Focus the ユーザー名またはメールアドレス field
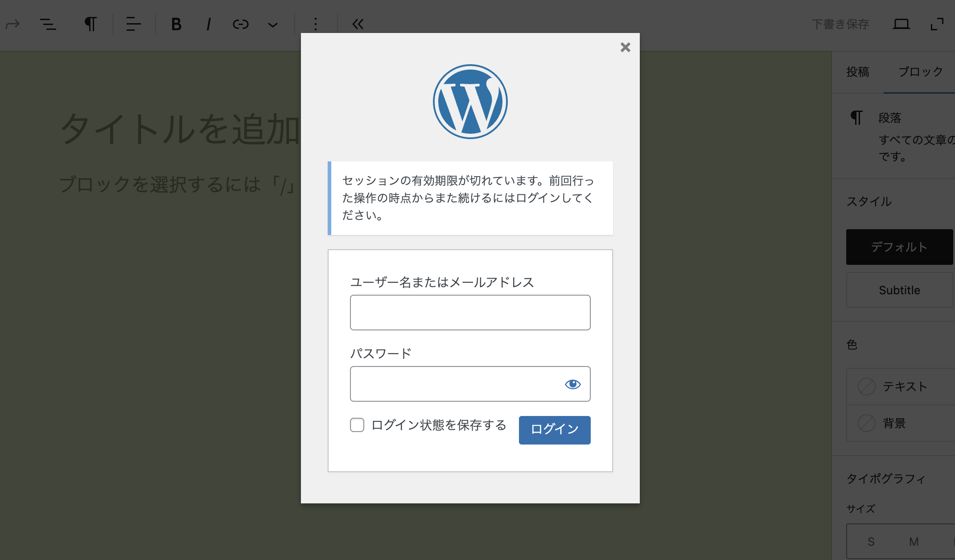 (x=470, y=313)
